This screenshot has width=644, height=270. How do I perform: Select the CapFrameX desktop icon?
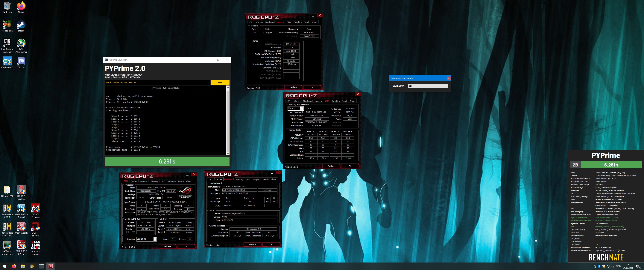click(7, 63)
